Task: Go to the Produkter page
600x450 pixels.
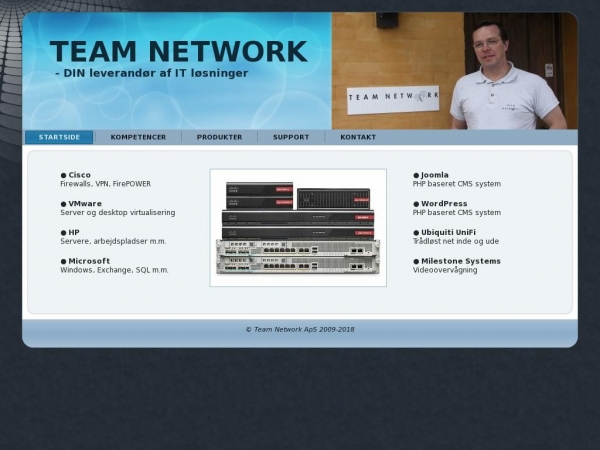Action: coord(219,137)
